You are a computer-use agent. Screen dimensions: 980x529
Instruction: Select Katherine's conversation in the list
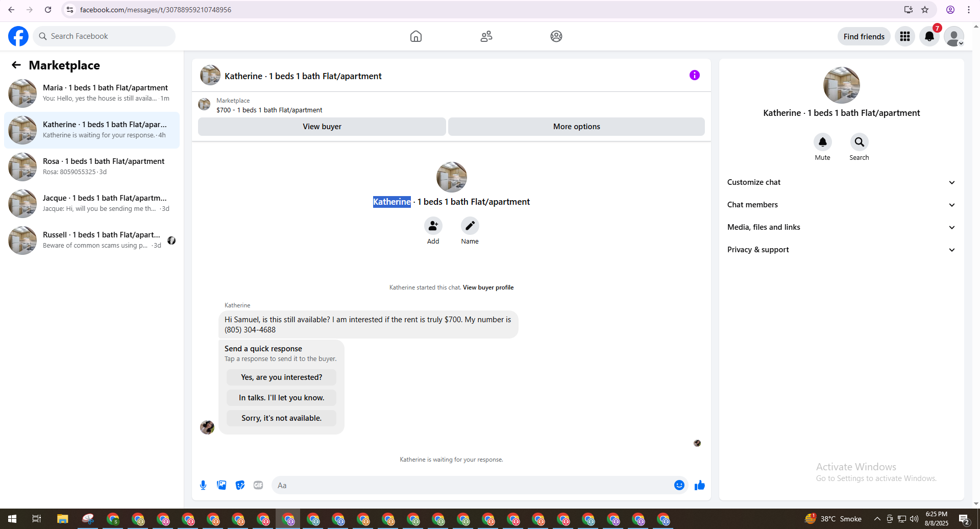tap(92, 130)
